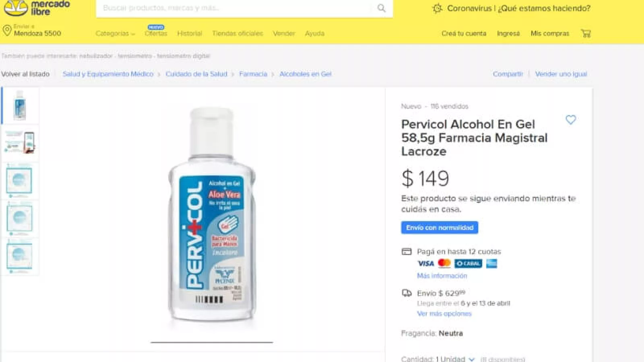Viewport: 644px width, 362px height.
Task: Click the Ingresá link
Action: click(508, 33)
